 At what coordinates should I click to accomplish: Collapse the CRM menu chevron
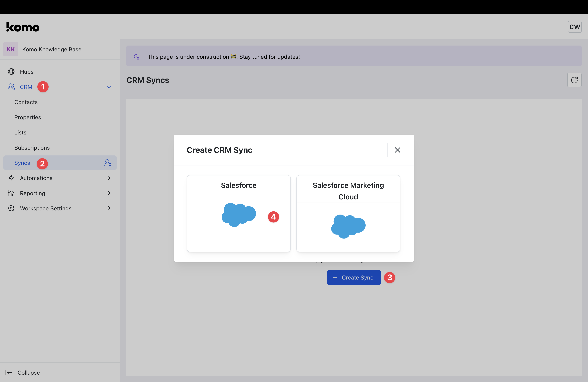click(x=109, y=87)
